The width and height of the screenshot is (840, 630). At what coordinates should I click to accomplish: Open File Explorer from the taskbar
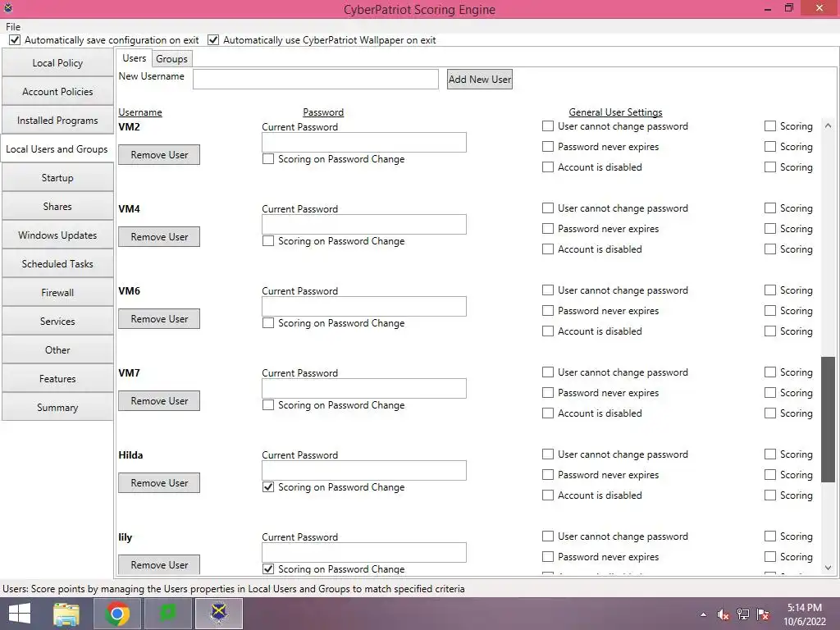(66, 614)
